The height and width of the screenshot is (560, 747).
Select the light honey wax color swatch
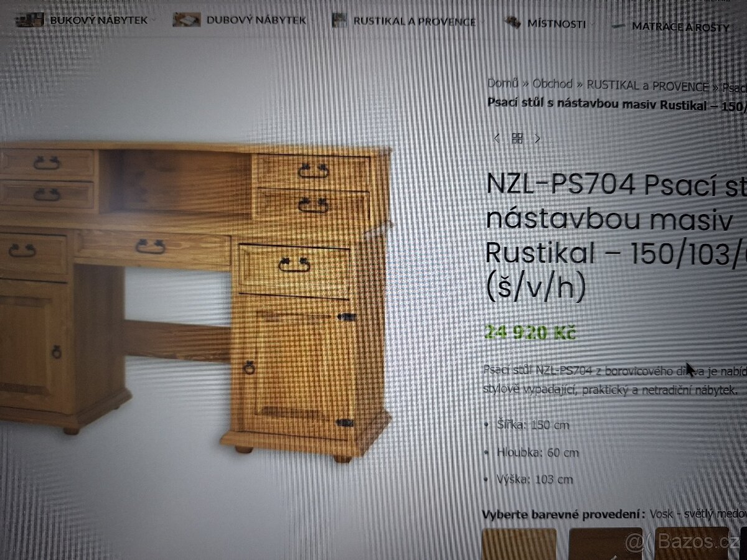point(519,544)
